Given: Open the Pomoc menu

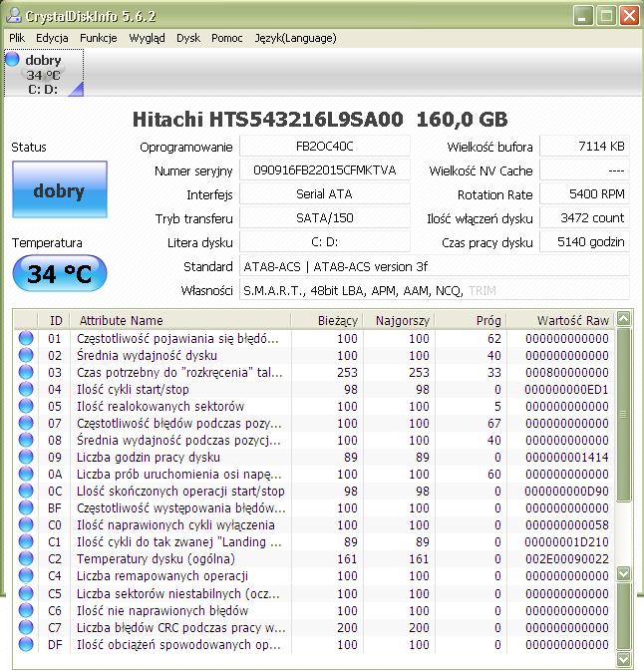Looking at the screenshot, I should (226, 38).
